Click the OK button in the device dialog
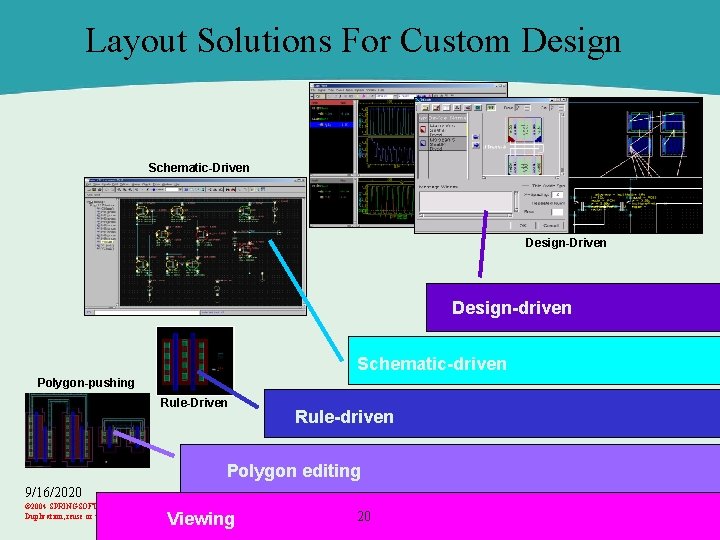Image resolution: width=720 pixels, height=540 pixels. [x=523, y=225]
